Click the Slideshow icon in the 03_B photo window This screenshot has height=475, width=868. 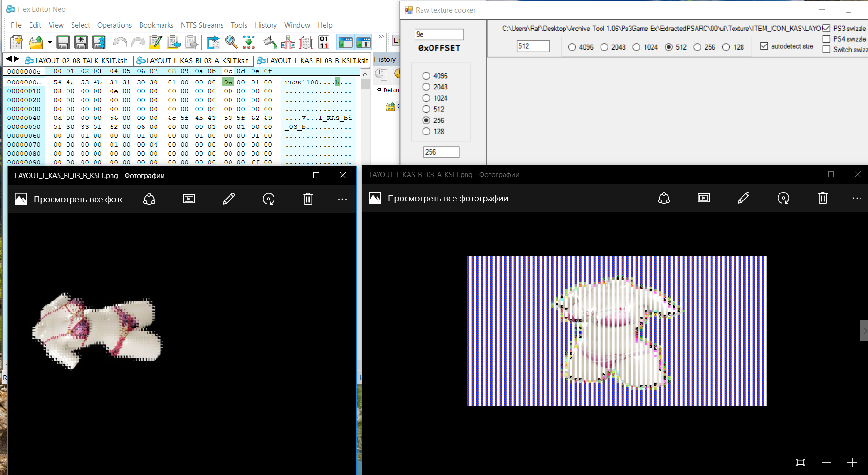coord(189,199)
